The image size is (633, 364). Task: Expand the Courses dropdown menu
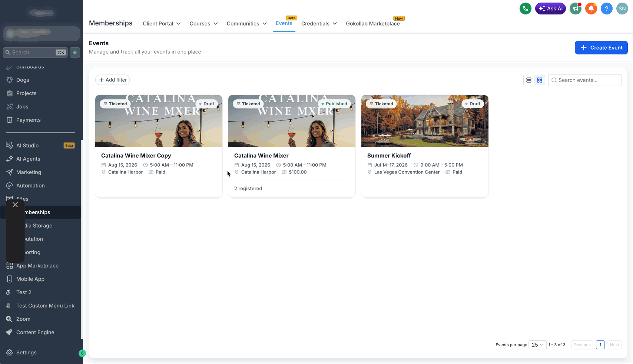click(203, 23)
